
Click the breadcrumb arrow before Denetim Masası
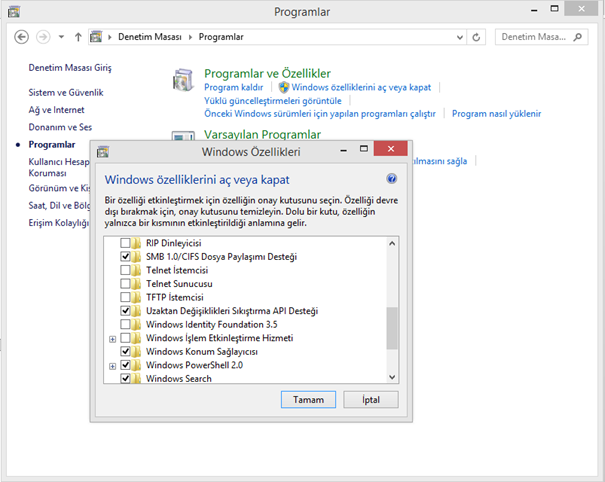click(x=110, y=37)
